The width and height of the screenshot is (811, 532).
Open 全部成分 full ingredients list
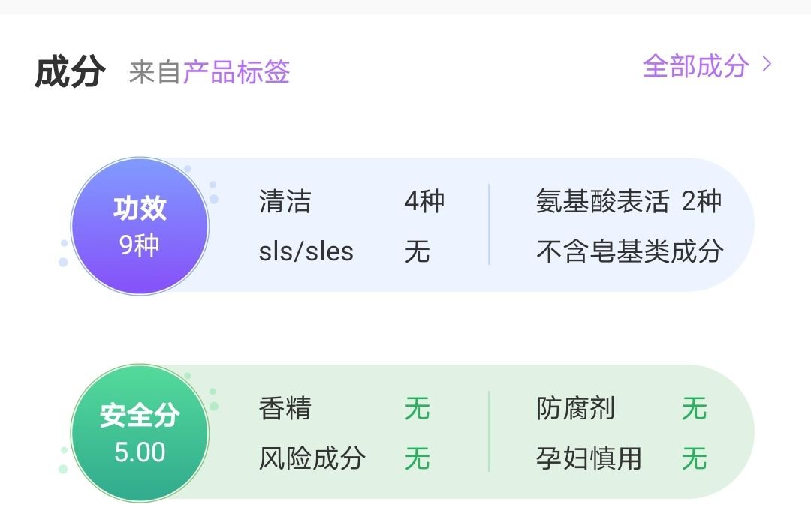pos(695,66)
